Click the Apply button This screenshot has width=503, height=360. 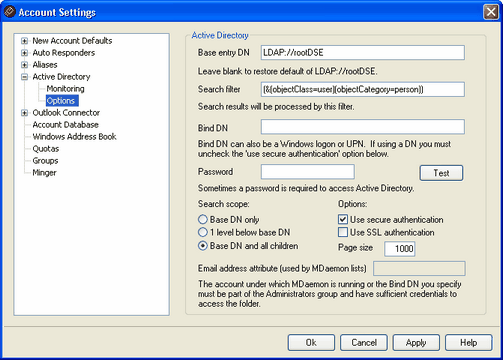coord(416,343)
